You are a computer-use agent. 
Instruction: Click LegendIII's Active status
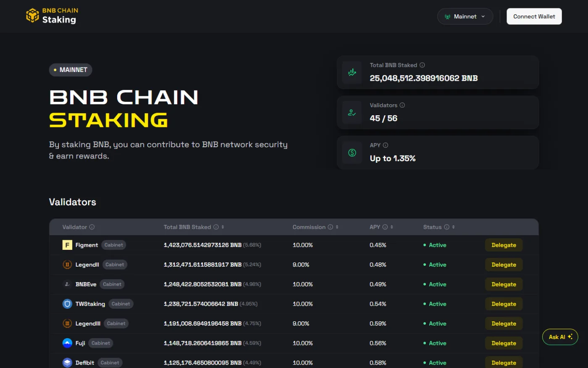pos(435,323)
